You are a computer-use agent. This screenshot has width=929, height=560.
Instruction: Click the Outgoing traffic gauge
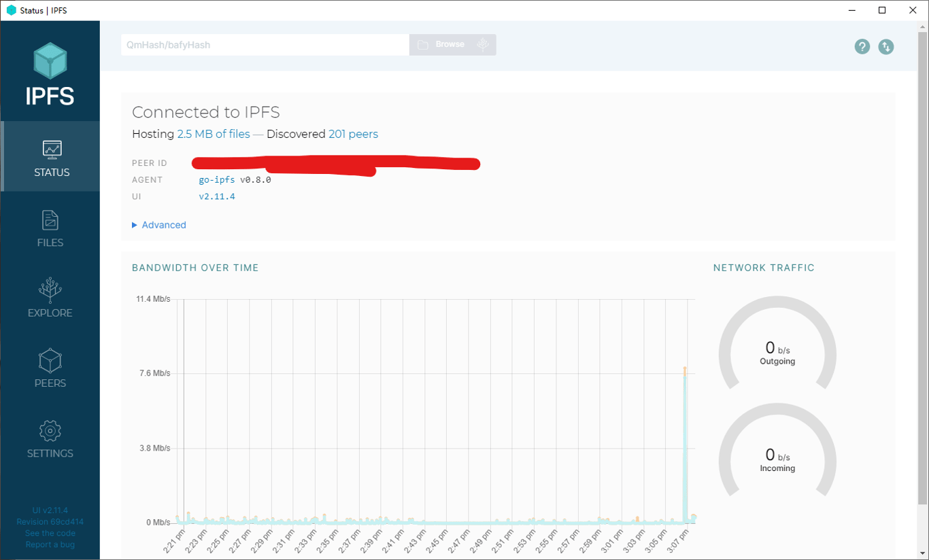click(777, 343)
